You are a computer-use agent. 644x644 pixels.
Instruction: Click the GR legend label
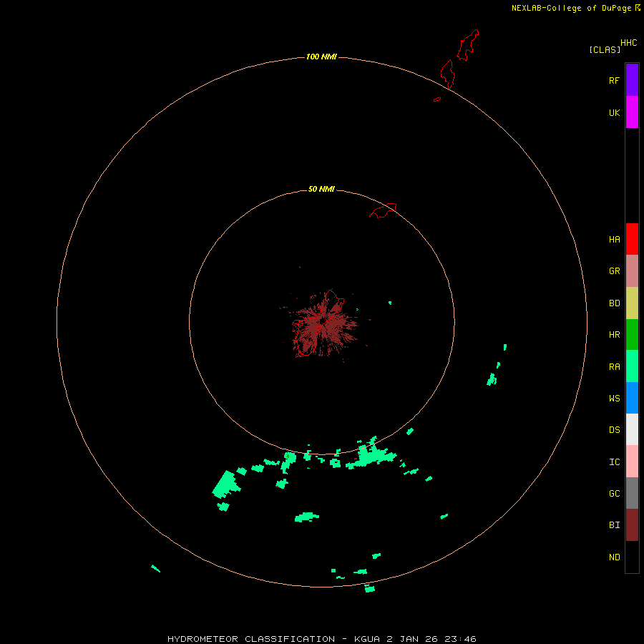pyautogui.click(x=614, y=271)
